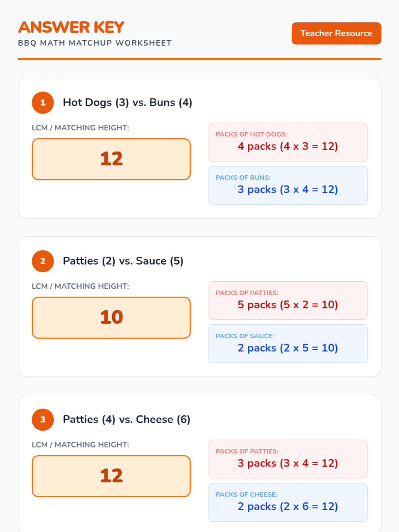Image resolution: width=399 pixels, height=532 pixels.
Task: Click the BBQ Math Matchup Worksheet subtitle
Action: (x=95, y=43)
